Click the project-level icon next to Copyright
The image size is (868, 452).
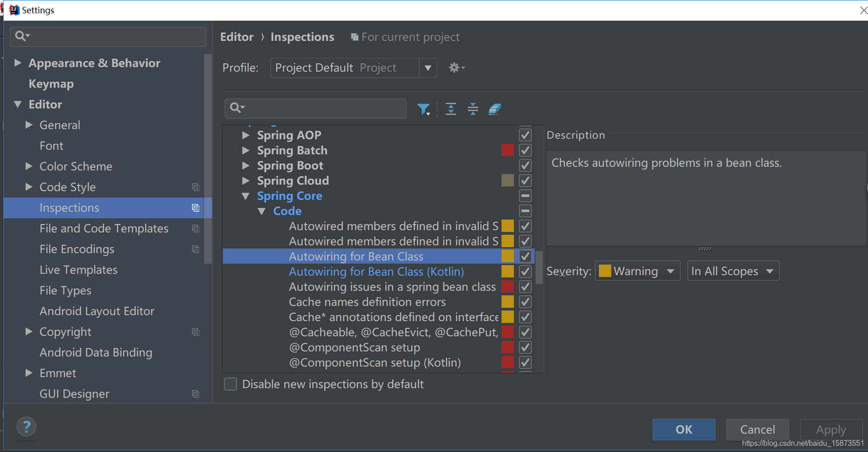(196, 332)
